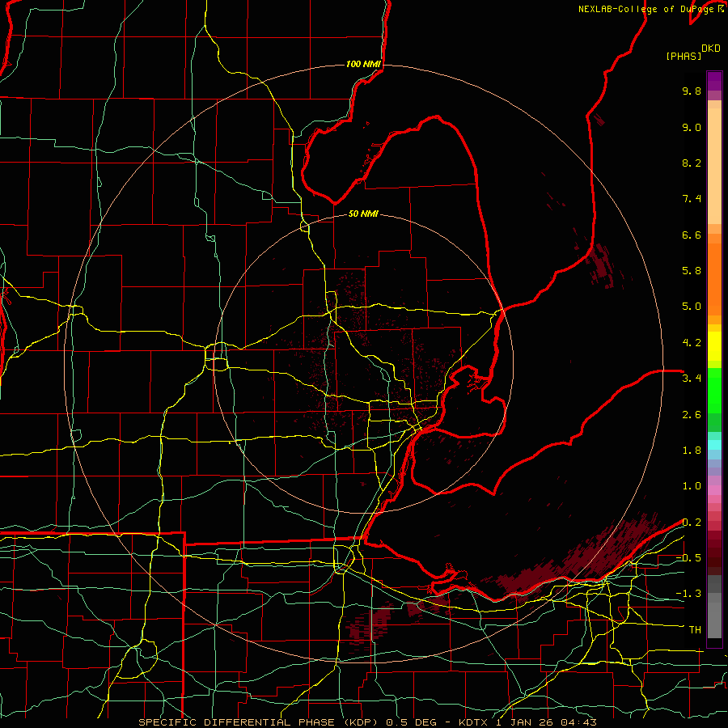Select the 100 NMI range ring label

[x=363, y=64]
